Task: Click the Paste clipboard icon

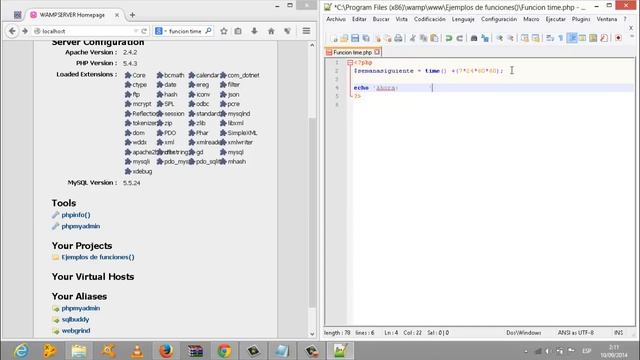Action: pos(434,38)
